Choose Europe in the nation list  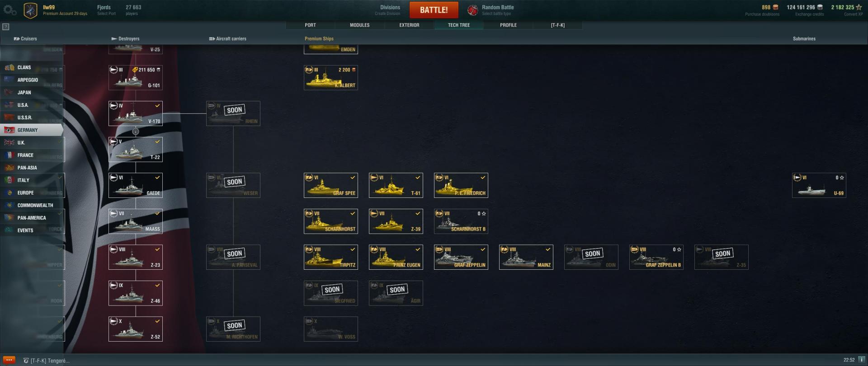[x=32, y=192]
